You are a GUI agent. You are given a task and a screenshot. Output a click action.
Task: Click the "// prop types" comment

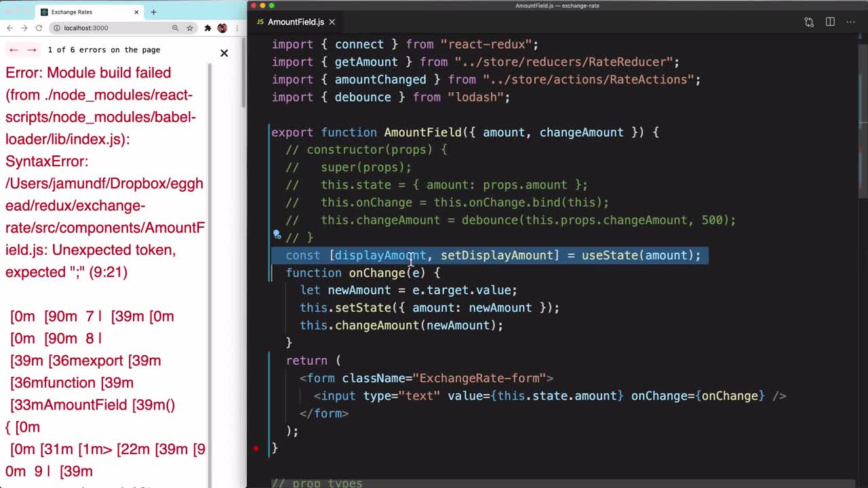[x=317, y=483]
